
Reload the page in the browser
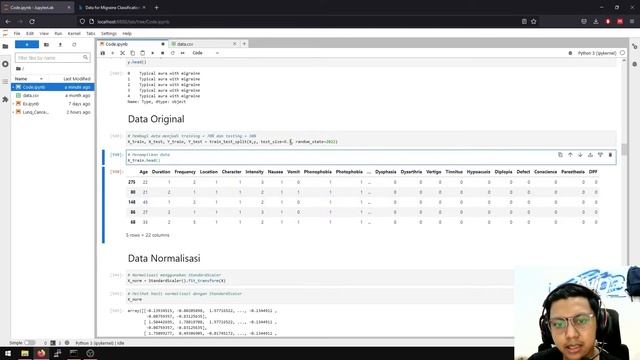coord(32,21)
